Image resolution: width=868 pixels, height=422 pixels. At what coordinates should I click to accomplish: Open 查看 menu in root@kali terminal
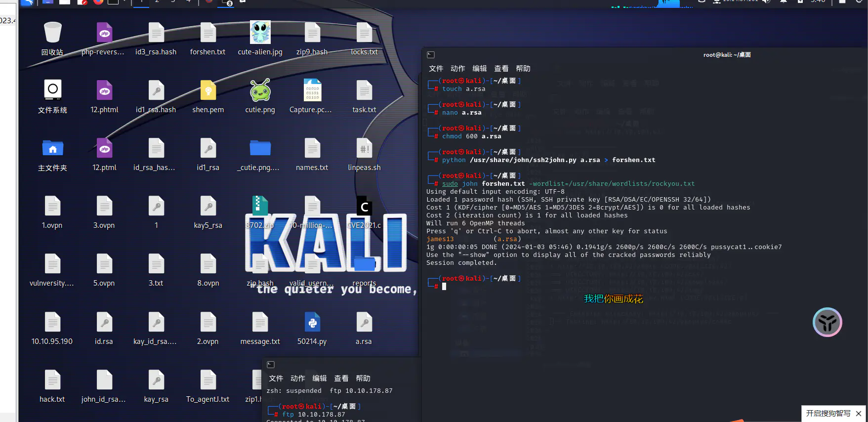(501, 68)
